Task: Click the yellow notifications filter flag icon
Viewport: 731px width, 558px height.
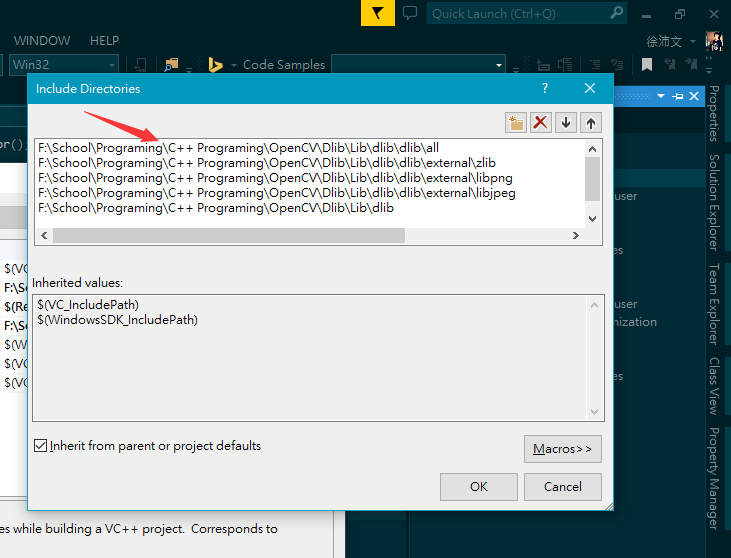Action: (377, 13)
